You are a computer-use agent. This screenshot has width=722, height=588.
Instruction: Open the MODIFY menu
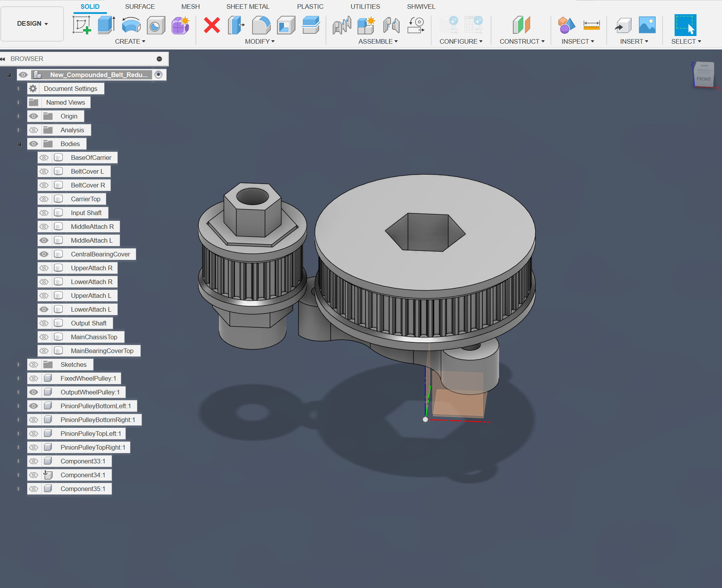point(260,41)
